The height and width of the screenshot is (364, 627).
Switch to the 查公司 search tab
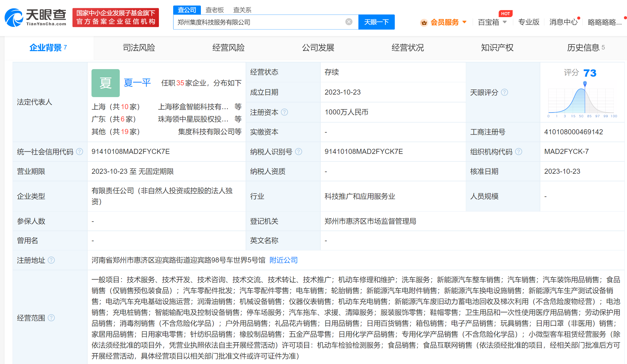pyautogui.click(x=187, y=10)
